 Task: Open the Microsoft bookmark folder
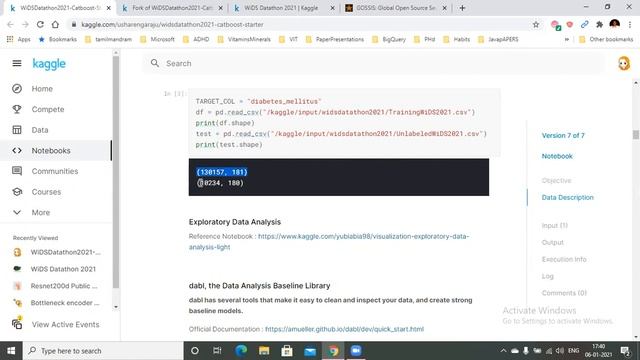pos(158,39)
